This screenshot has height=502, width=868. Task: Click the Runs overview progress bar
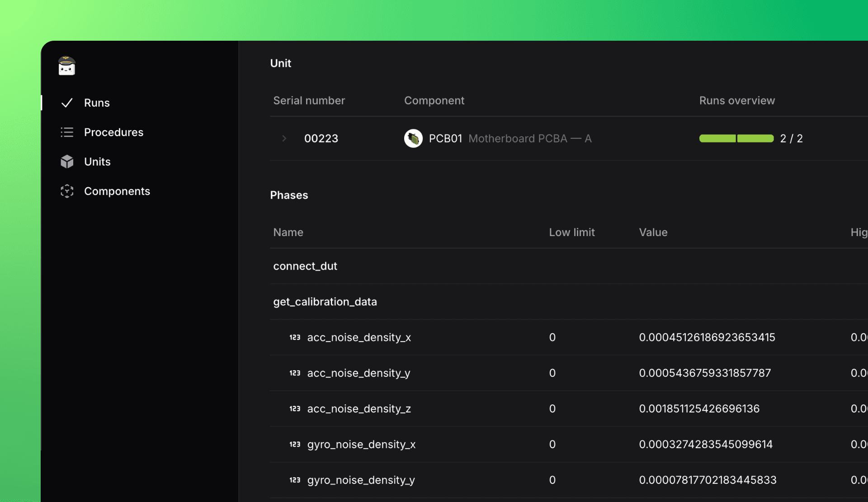(736, 138)
